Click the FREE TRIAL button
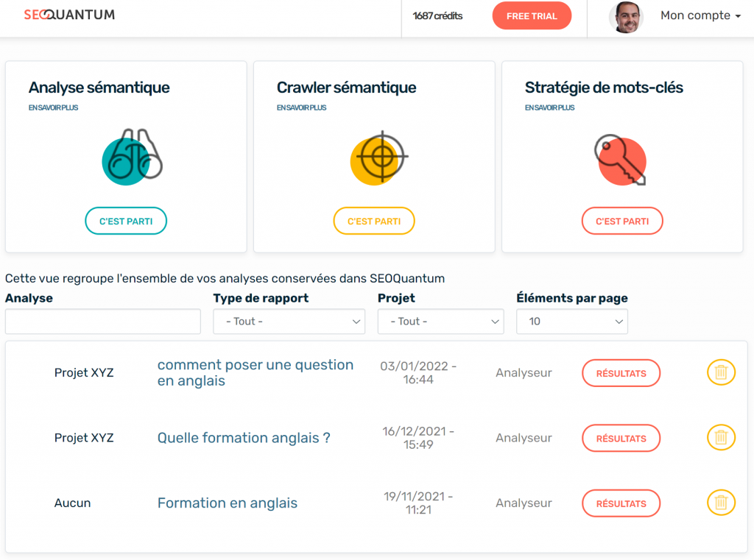The image size is (754, 560). pyautogui.click(x=532, y=16)
